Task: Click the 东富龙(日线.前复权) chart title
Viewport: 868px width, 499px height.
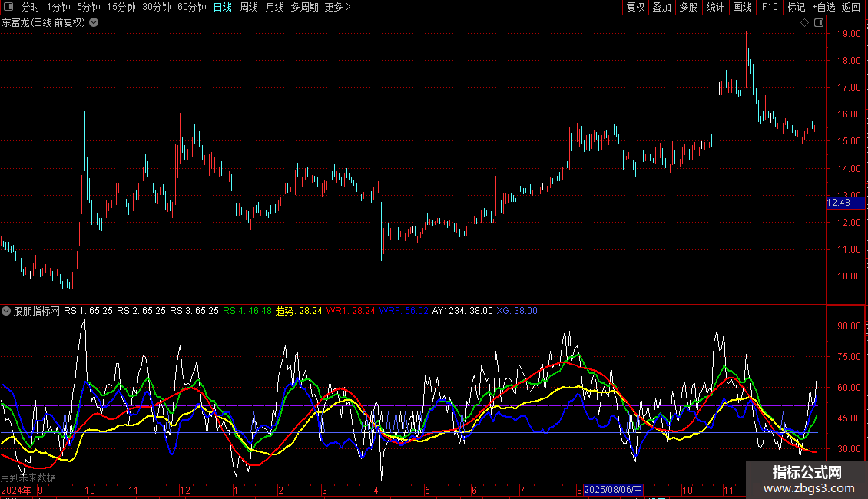Action: (43, 23)
